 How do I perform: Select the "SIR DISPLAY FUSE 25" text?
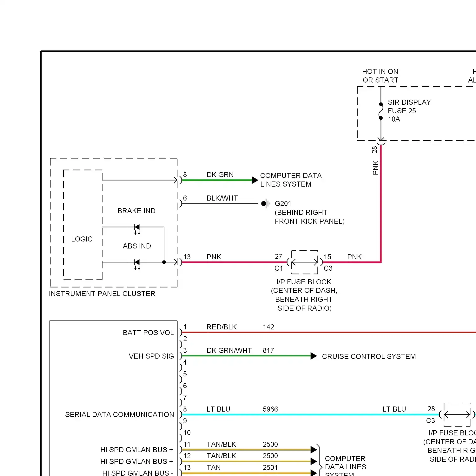point(409,107)
